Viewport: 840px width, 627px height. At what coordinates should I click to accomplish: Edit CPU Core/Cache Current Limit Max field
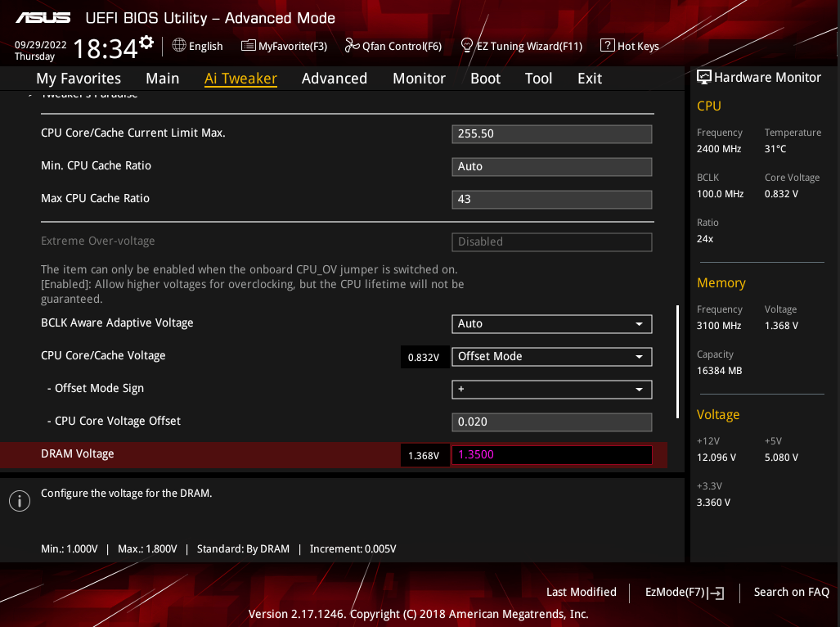(552, 134)
